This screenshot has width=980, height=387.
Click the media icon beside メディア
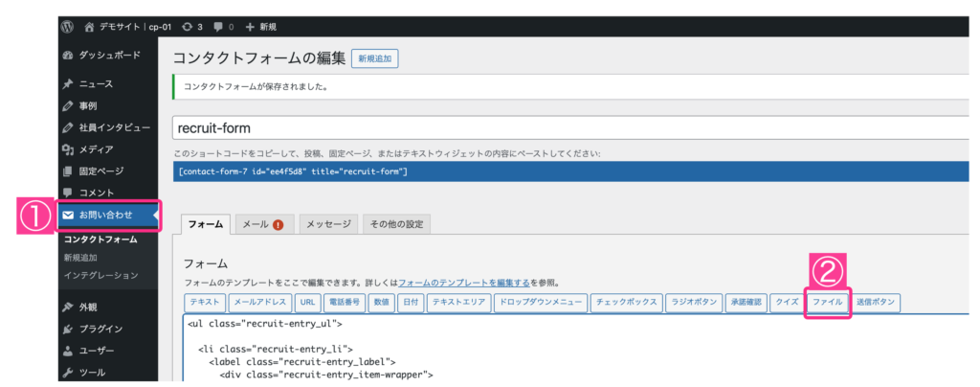[68, 149]
